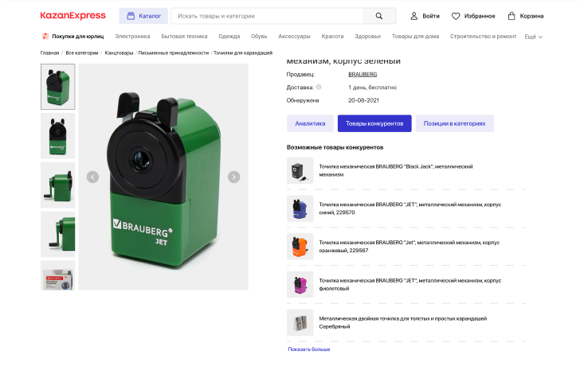
Task: Open 'корпус фиолетовый' competitor product title
Action: pyautogui.click(x=410, y=284)
